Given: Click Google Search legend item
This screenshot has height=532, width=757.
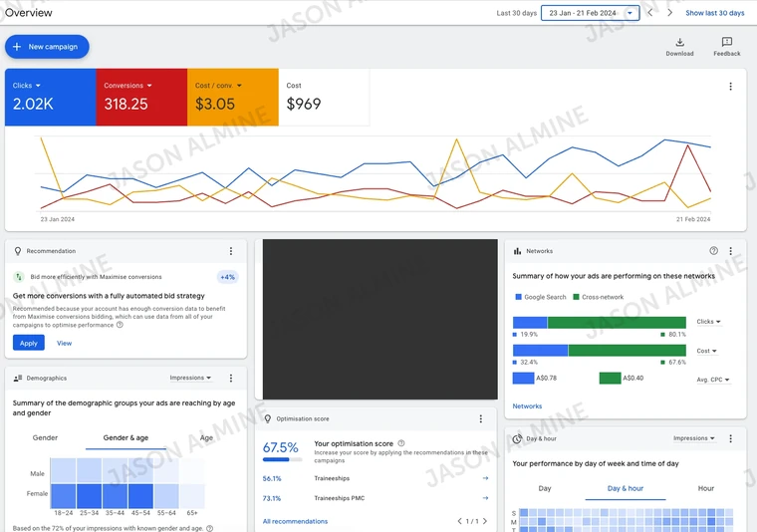Looking at the screenshot, I should (541, 297).
